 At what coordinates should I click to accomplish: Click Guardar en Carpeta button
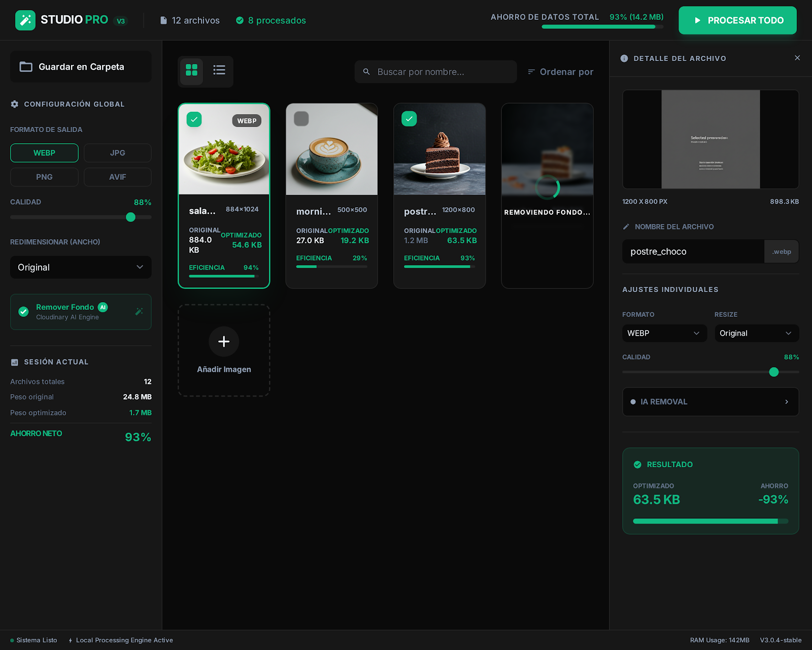click(x=81, y=67)
